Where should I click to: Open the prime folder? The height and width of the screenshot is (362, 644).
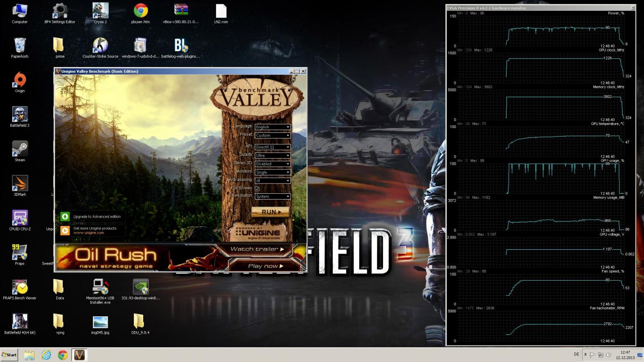60,48
